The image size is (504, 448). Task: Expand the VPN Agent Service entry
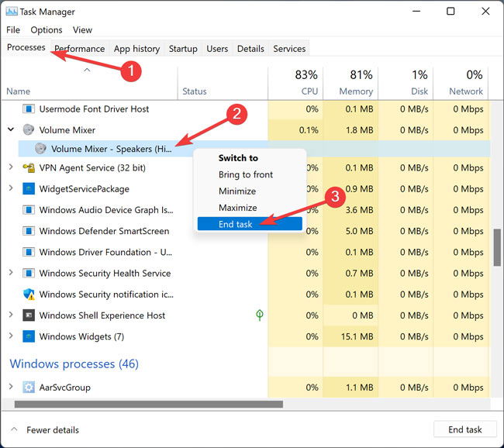11,167
